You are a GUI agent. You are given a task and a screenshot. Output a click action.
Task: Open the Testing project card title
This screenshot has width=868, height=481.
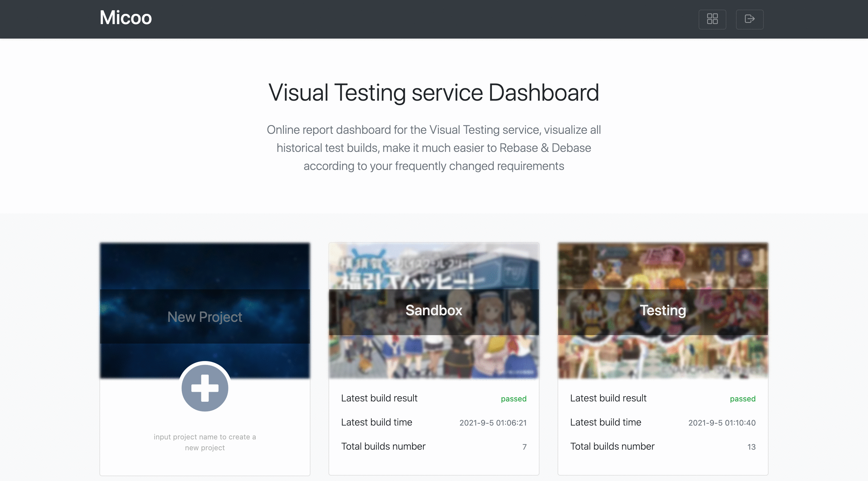[x=662, y=310]
